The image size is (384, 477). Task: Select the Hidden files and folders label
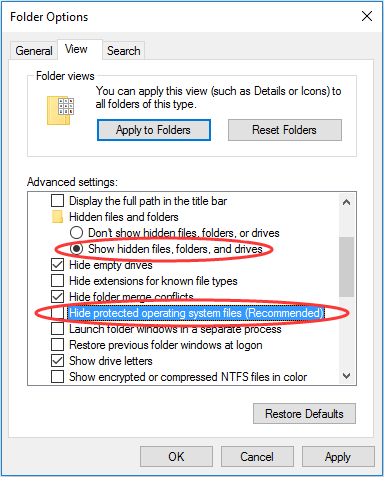click(124, 217)
